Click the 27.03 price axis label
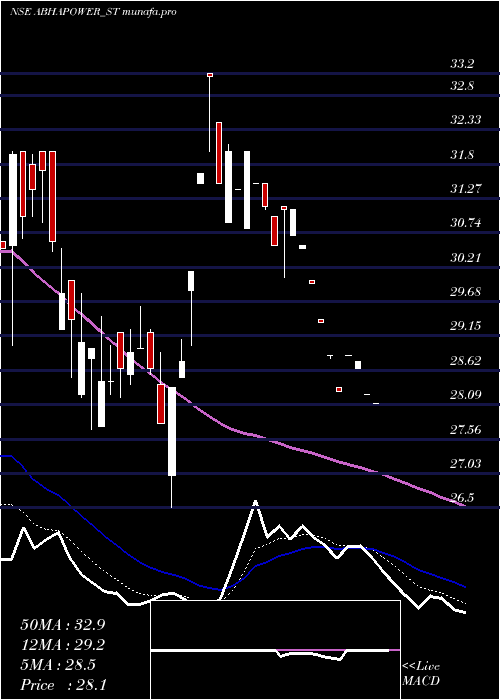500x700 pixels. [466, 464]
